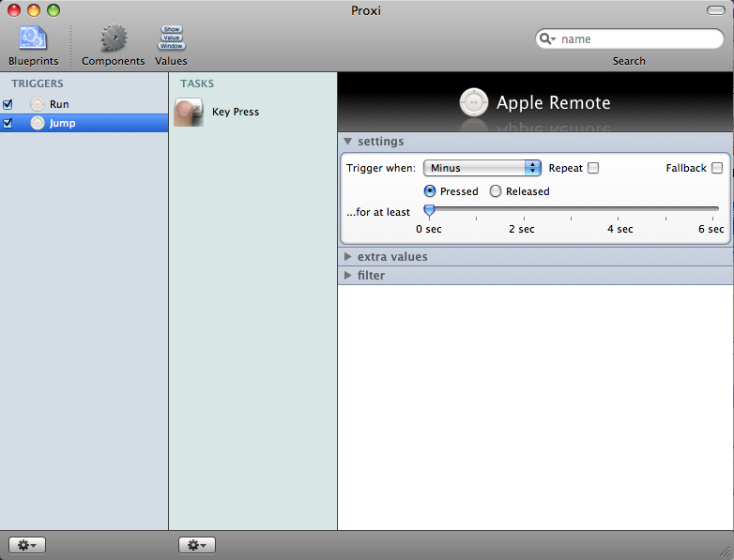734x560 pixels.
Task: Click the TASKS column header
Action: [x=197, y=83]
